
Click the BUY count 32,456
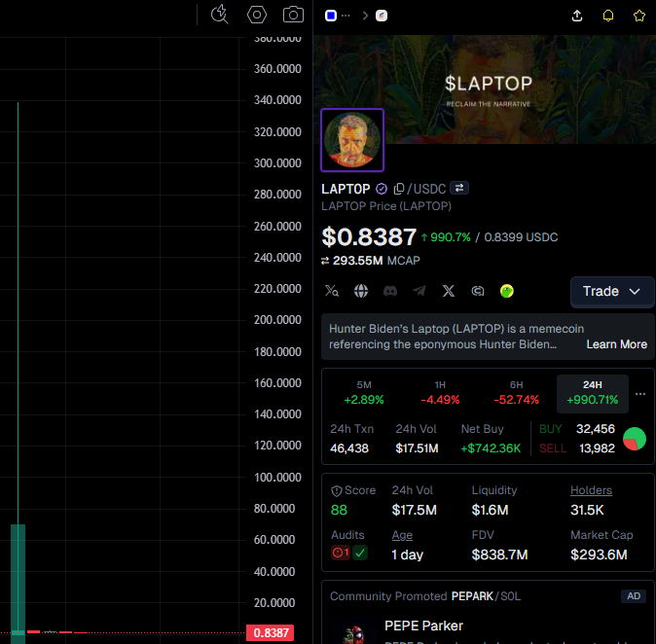[x=596, y=429]
